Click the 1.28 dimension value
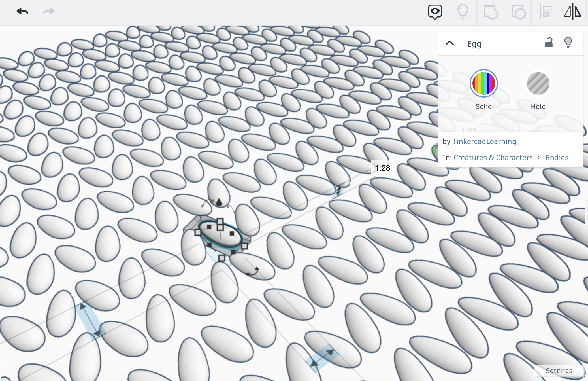Screen dimensions: 588x381 [x=383, y=168]
